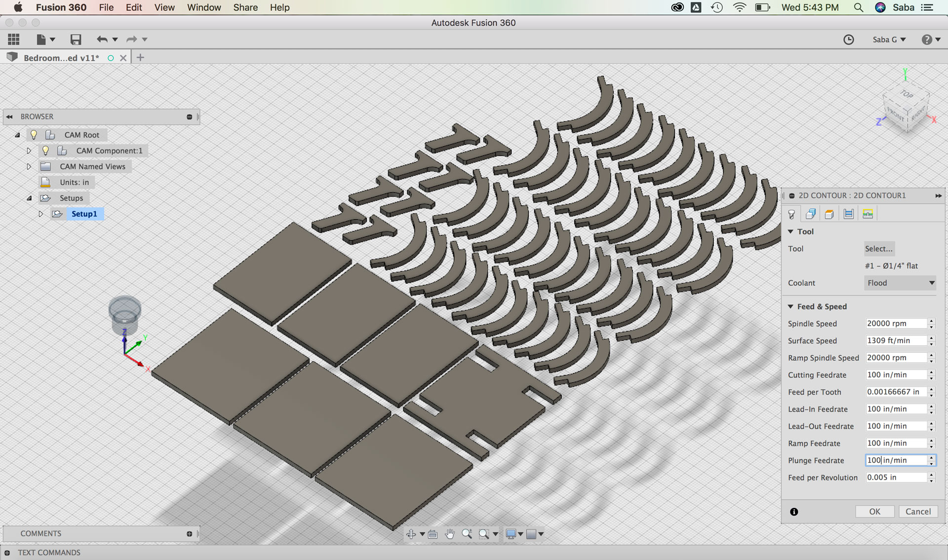948x560 pixels.
Task: Open the job status clock icon
Action: click(848, 39)
